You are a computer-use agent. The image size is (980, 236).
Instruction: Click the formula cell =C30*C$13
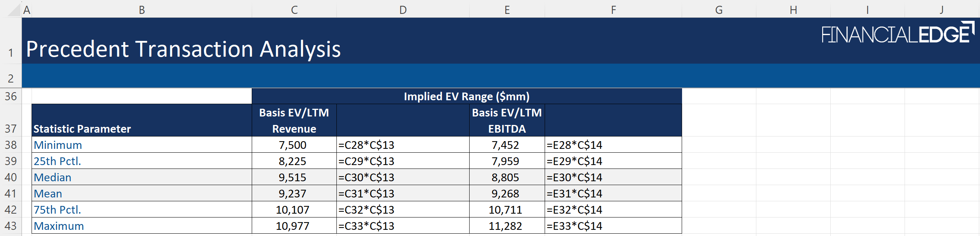(x=366, y=177)
